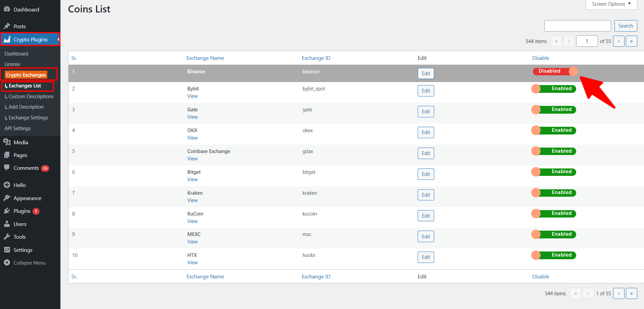The image size is (644, 309).
Task: Click the Plugins plug icon
Action: 7,211
